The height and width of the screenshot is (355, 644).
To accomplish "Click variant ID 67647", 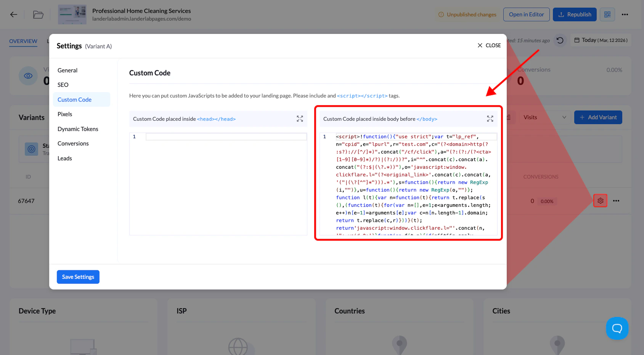I will (x=26, y=201).
